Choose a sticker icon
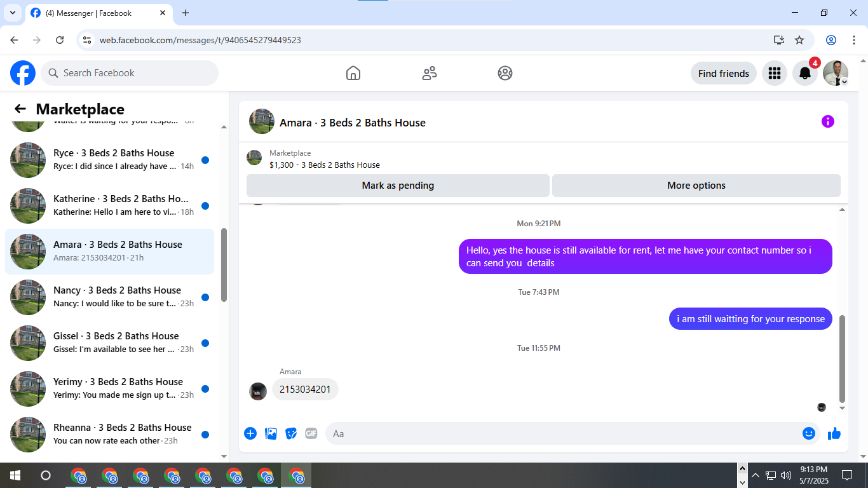Image resolution: width=868 pixels, height=488 pixels. (x=291, y=433)
